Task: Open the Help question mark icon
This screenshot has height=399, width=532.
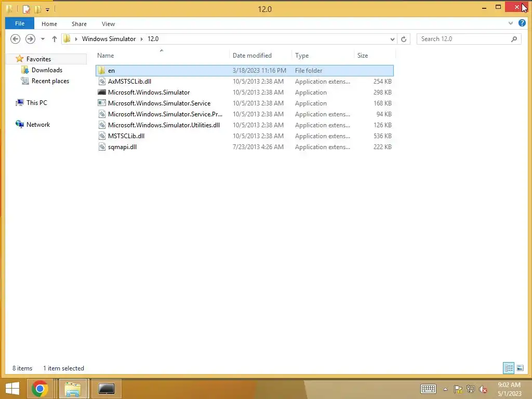Action: point(522,23)
